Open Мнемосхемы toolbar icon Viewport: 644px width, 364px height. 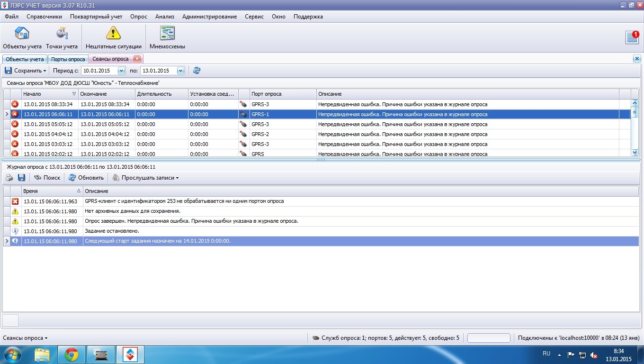coord(167,38)
